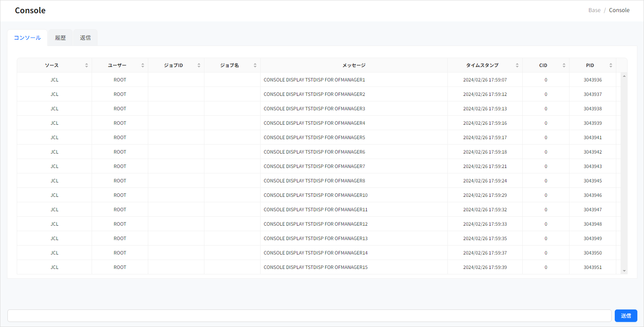Click the メッセージ column header
The height and width of the screenshot is (327, 644).
point(354,65)
